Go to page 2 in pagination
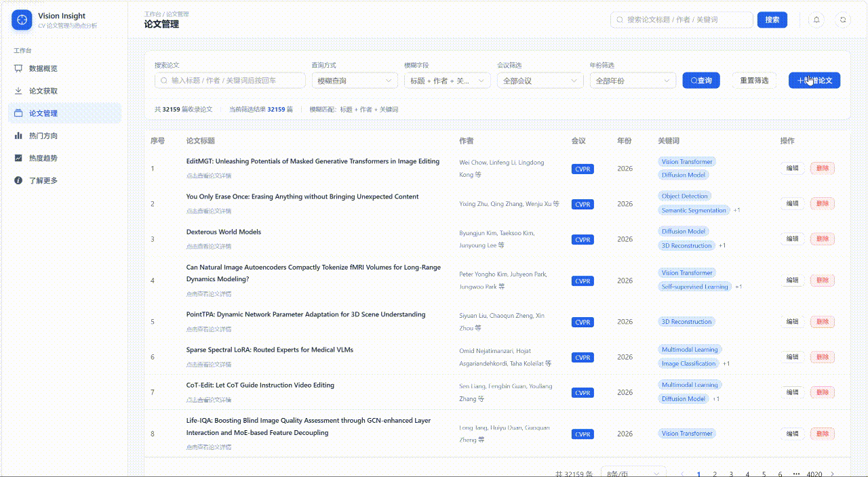 [x=715, y=474]
